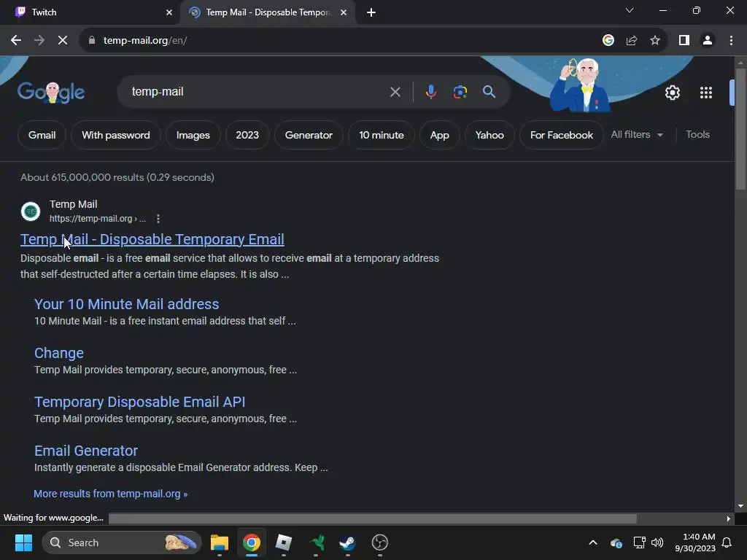
Task: Open Google quick settings gear
Action: coord(672,93)
